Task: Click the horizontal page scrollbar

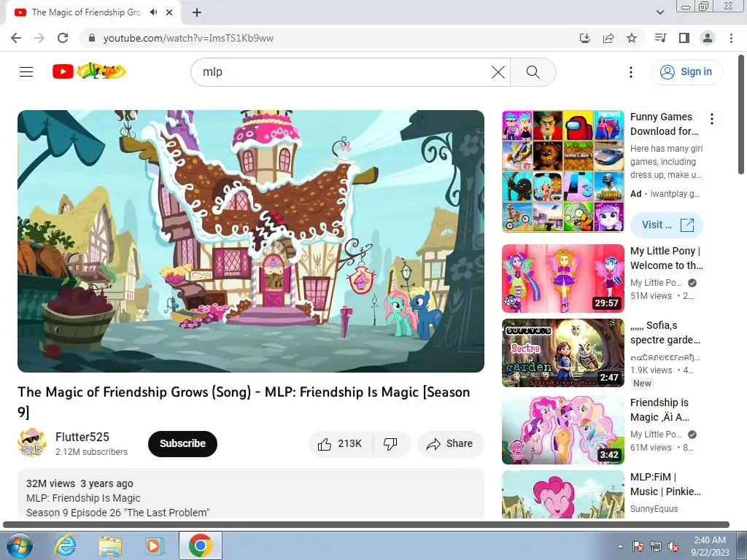Action: coord(366,525)
